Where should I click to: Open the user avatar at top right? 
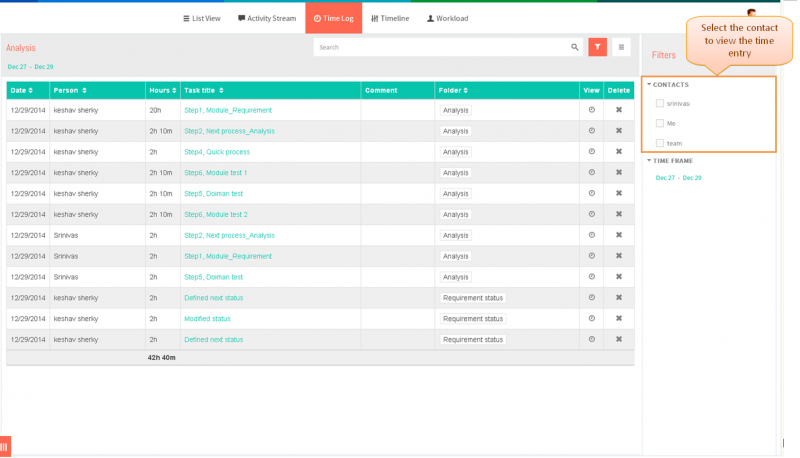(752, 12)
